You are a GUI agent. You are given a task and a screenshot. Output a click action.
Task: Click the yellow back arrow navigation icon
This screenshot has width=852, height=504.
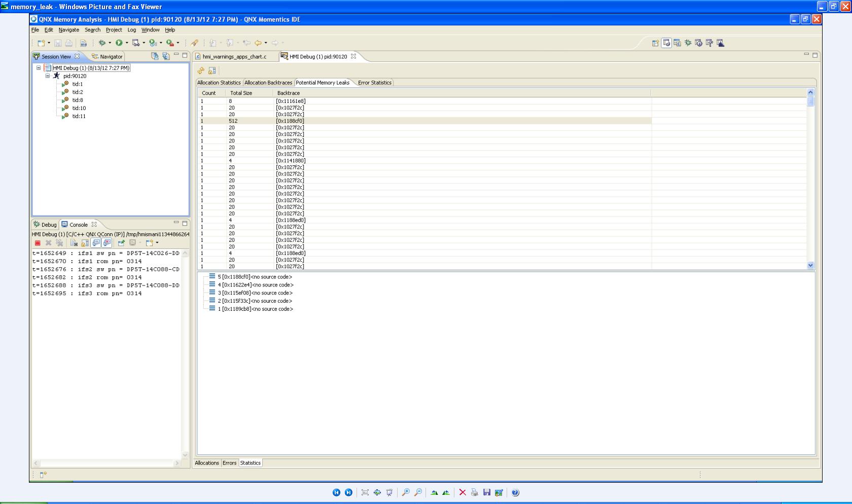click(x=258, y=43)
